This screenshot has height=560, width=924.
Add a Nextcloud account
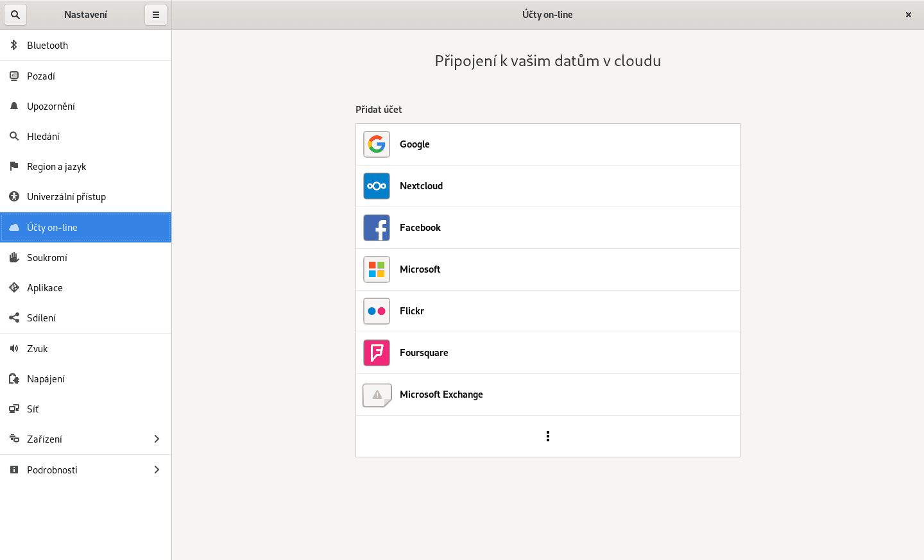(x=548, y=186)
